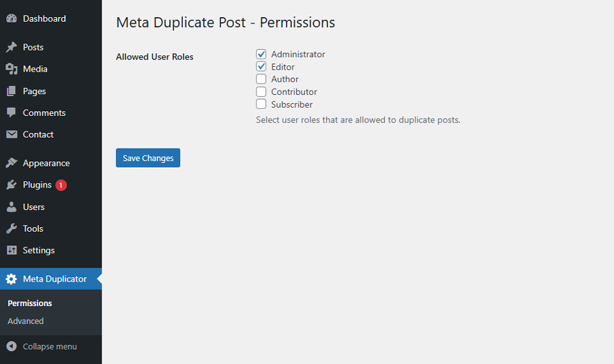Click the Save Changes button

(148, 157)
